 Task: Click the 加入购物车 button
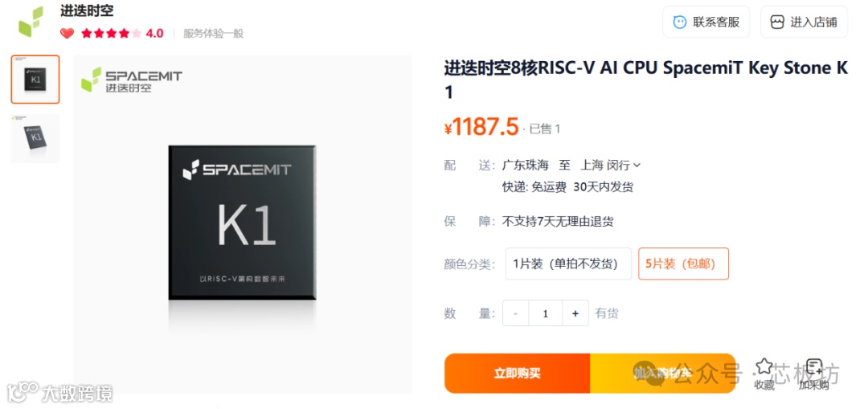(662, 374)
